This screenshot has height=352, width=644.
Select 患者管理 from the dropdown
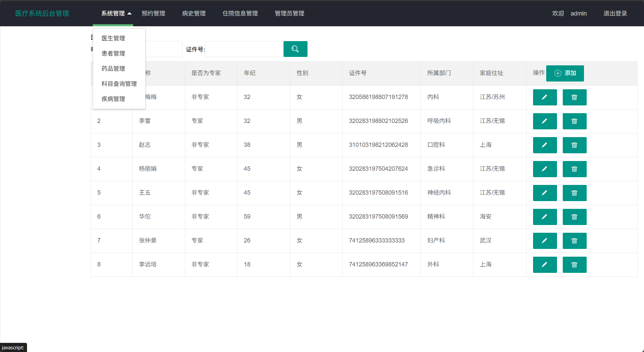pos(113,54)
